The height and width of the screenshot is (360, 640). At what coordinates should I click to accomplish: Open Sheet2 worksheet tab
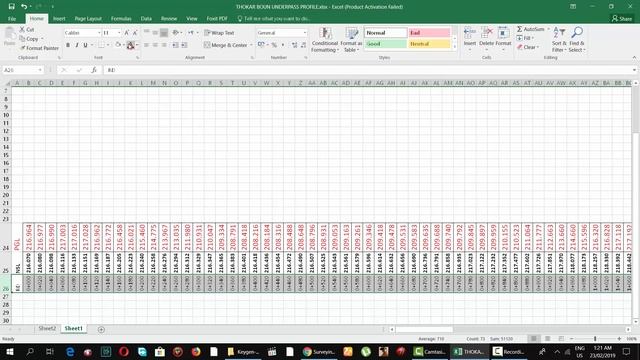tap(47, 328)
